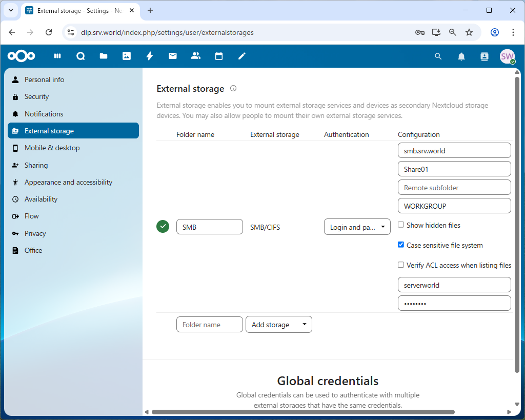The height and width of the screenshot is (420, 525).
Task: Go to Security settings section
Action: click(37, 96)
